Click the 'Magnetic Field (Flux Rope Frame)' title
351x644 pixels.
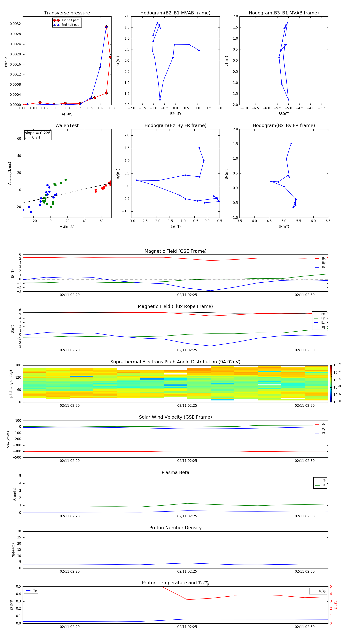[175, 307]
